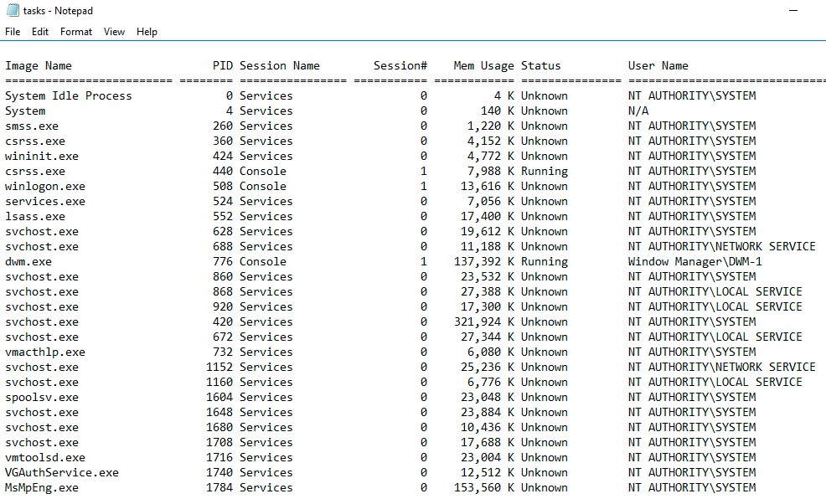826x504 pixels.
Task: Click on the 'VGAuthService.exe' process name
Action: click(x=62, y=472)
